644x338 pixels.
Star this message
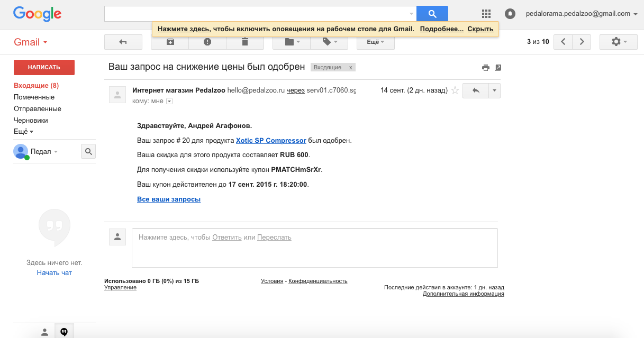(455, 90)
